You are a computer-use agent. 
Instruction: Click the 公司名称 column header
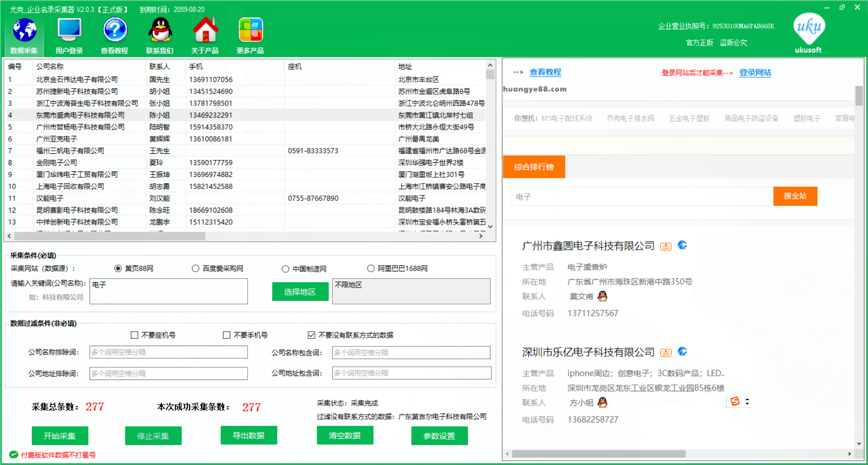tap(90, 66)
